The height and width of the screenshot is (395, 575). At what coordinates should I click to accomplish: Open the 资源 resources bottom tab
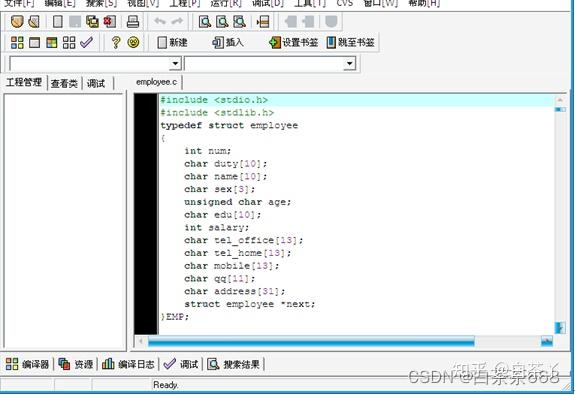click(x=76, y=364)
